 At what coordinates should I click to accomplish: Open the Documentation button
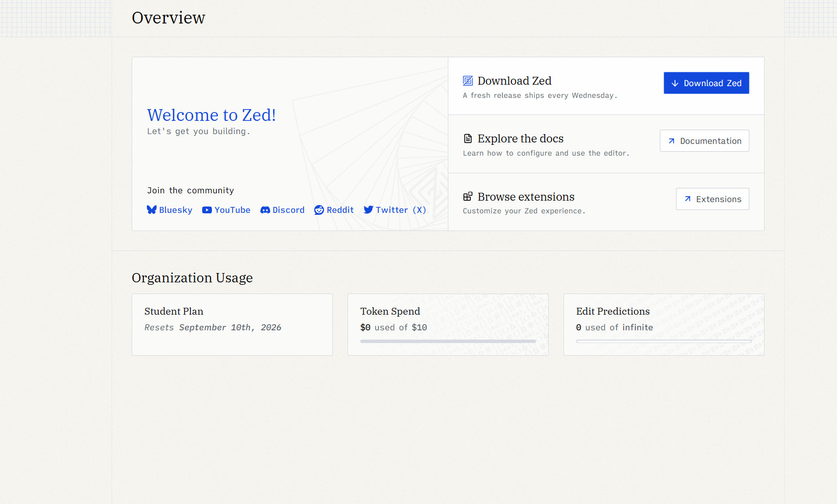point(704,141)
